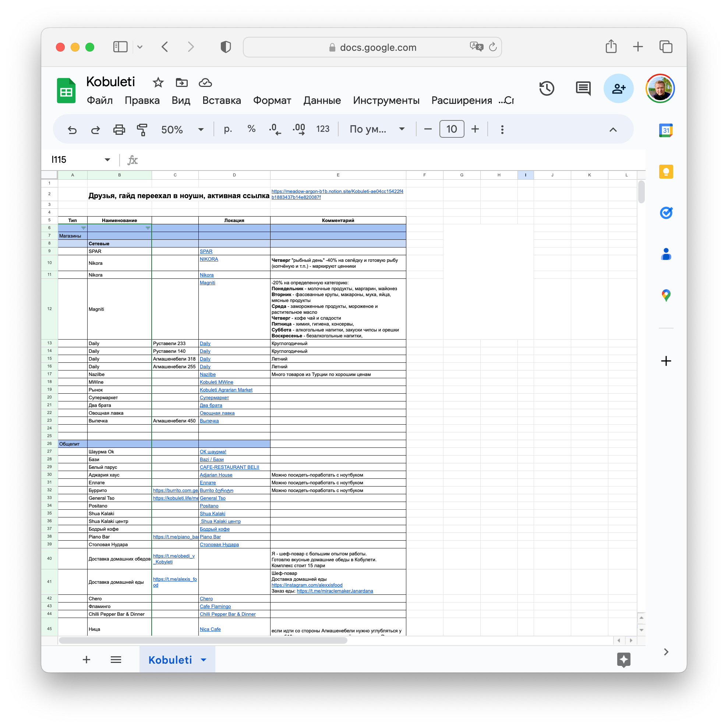Click the redo arrow in toolbar
The image size is (728, 727).
tap(96, 130)
